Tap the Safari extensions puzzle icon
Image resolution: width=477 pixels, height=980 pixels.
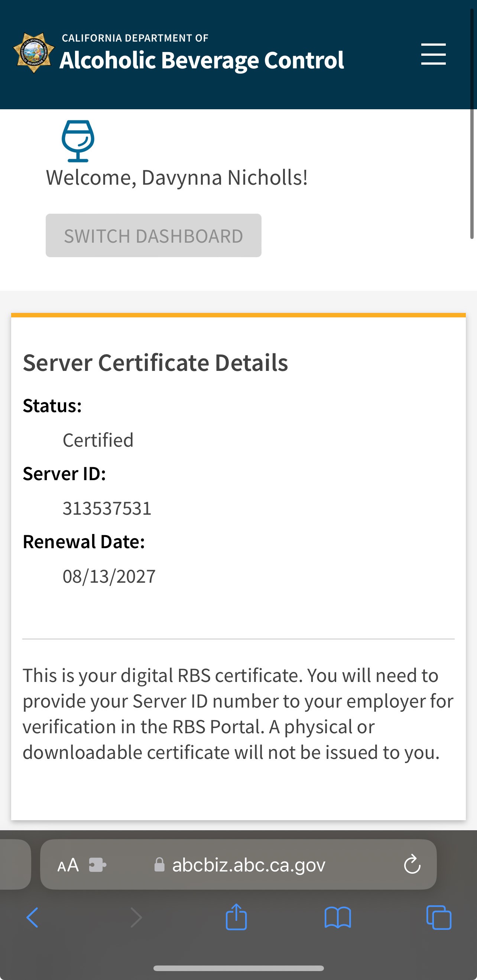pyautogui.click(x=97, y=865)
